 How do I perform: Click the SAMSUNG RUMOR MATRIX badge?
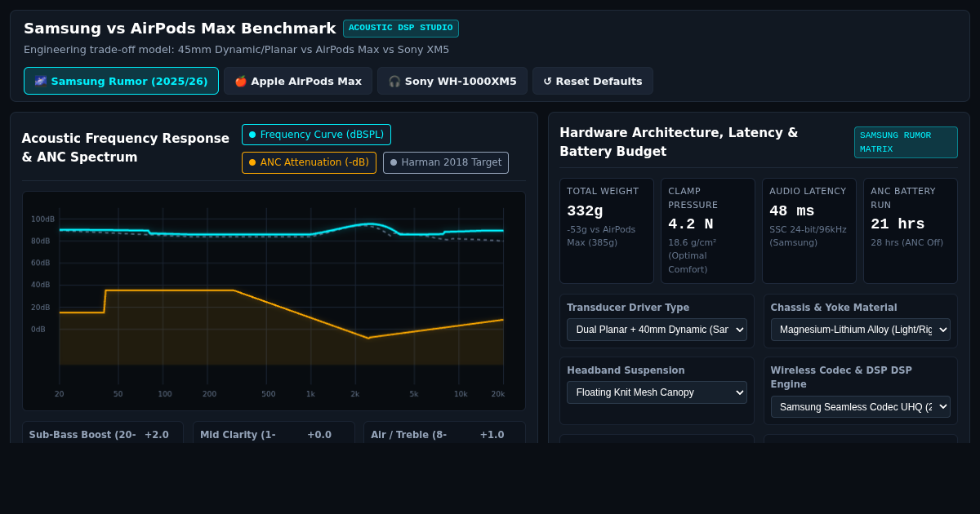point(906,142)
